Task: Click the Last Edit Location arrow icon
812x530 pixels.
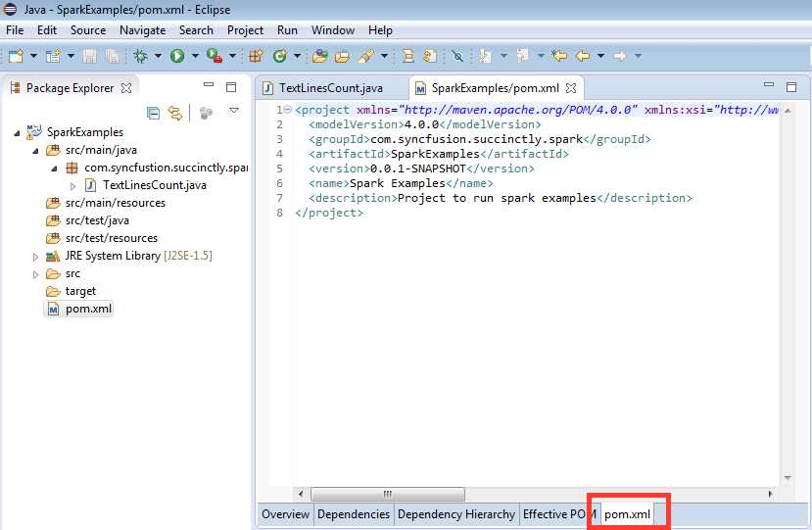Action: (x=559, y=56)
